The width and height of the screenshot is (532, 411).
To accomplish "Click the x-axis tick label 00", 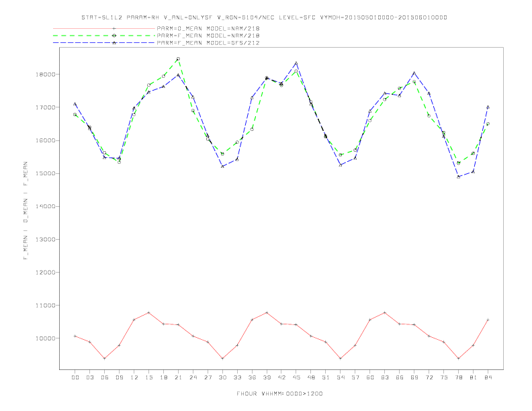I will (75, 377).
